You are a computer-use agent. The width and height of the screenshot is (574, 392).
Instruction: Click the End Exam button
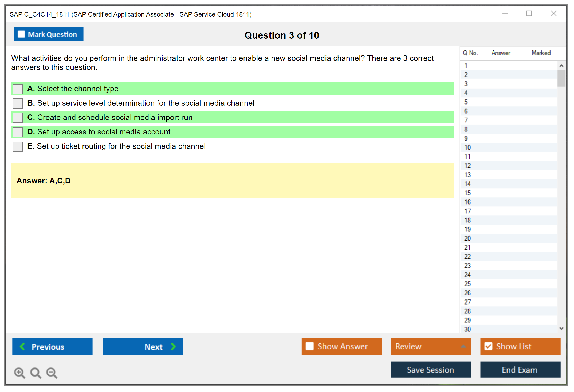point(520,370)
